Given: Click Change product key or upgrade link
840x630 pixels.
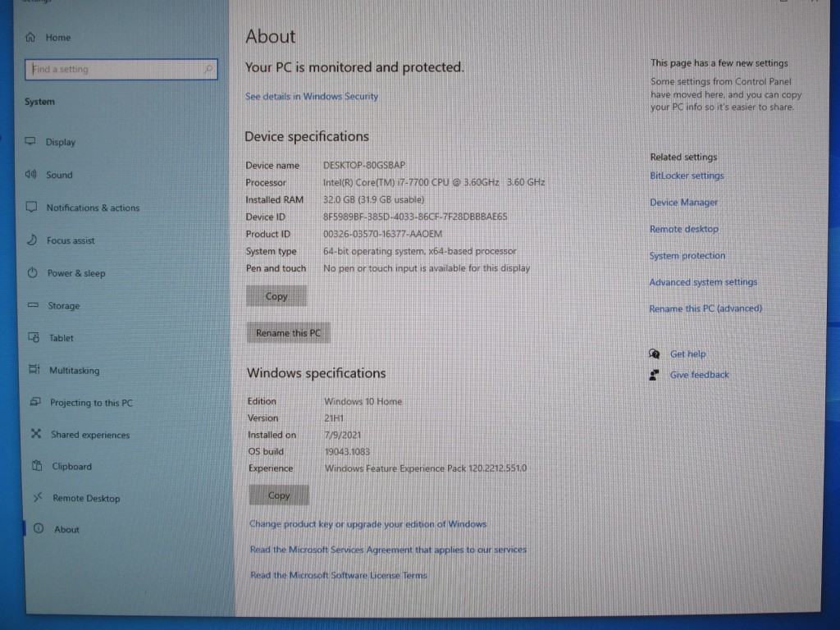Looking at the screenshot, I should tap(368, 524).
